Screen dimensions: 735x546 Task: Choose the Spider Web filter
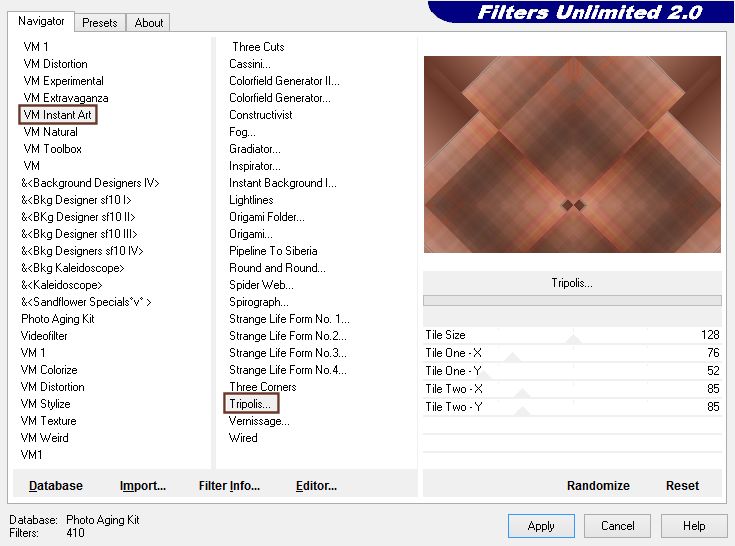tap(261, 285)
